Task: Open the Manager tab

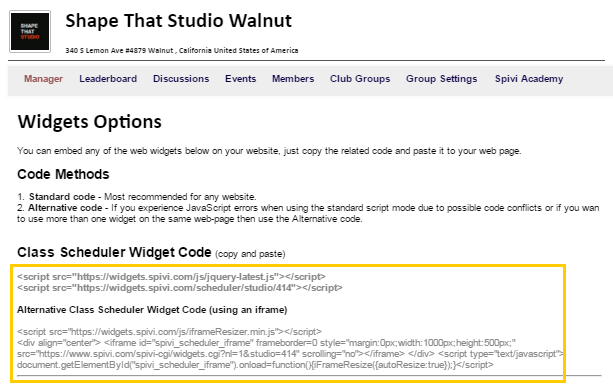Action: click(x=43, y=79)
